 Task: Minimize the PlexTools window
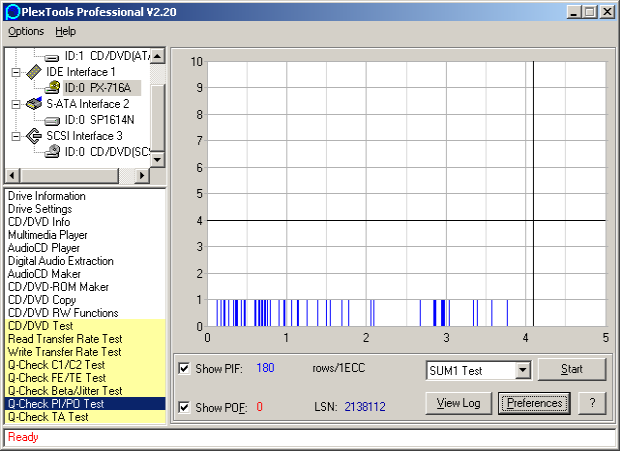tap(574, 11)
